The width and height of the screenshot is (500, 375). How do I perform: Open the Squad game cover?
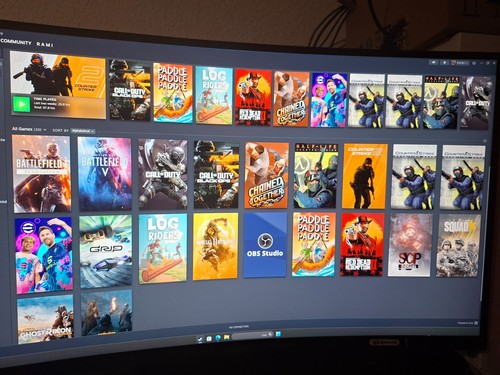click(458, 246)
